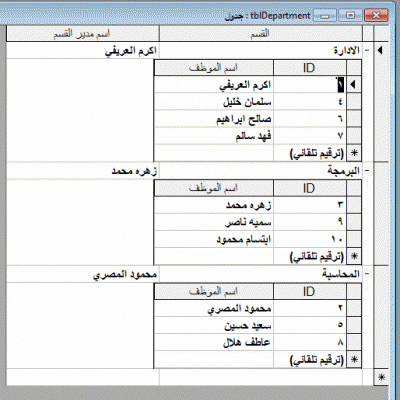
Task: Click اسم الموظف header in الادارة subtable
Action: [x=214, y=68]
